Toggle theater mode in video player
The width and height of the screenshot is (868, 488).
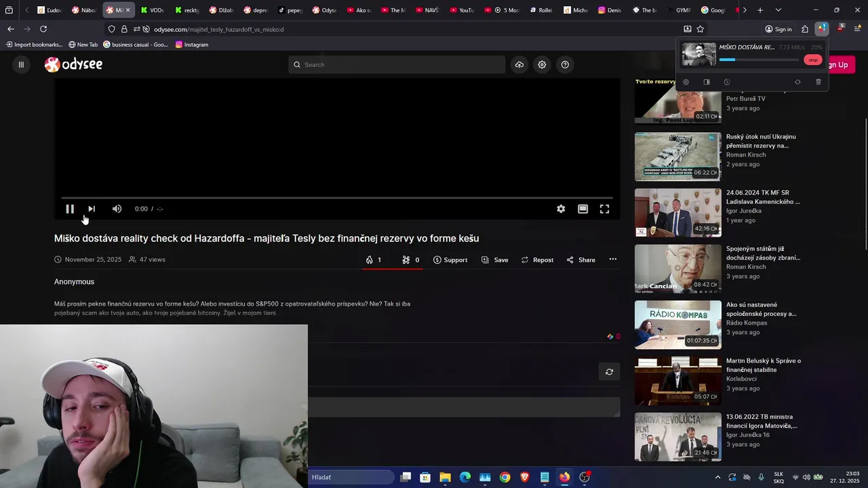pos(583,209)
